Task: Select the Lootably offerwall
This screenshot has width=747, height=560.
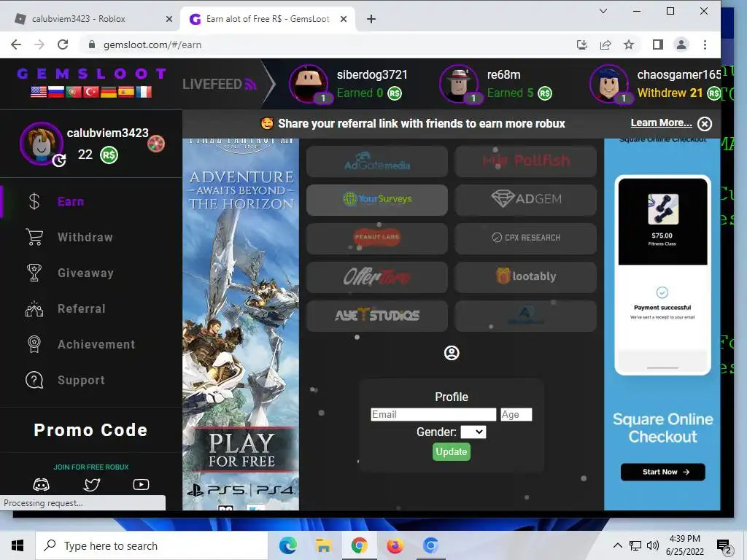Action: pos(525,276)
